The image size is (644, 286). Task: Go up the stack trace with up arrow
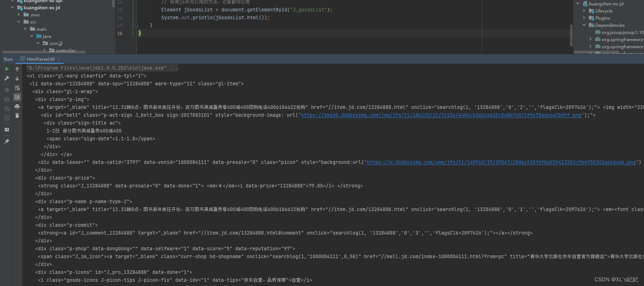(17, 69)
